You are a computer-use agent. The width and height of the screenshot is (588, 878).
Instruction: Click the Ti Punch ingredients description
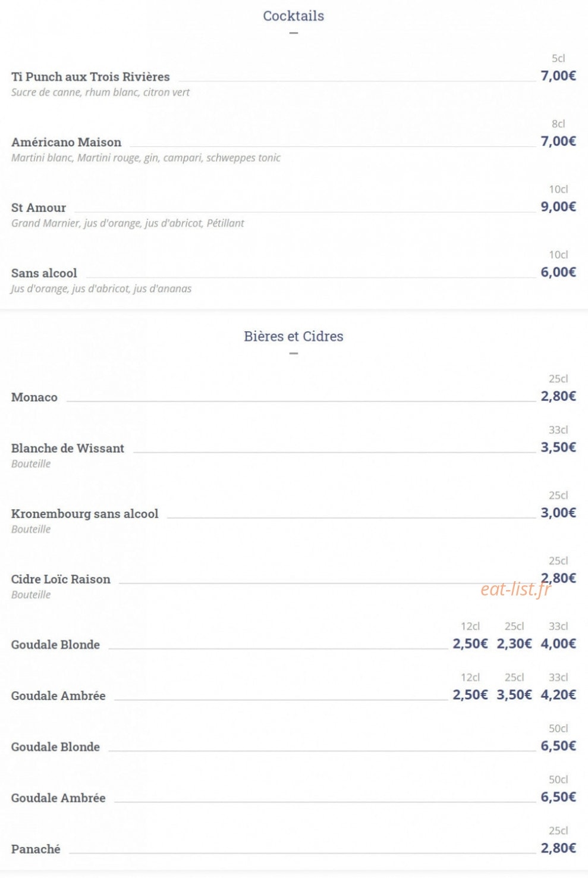100,92
